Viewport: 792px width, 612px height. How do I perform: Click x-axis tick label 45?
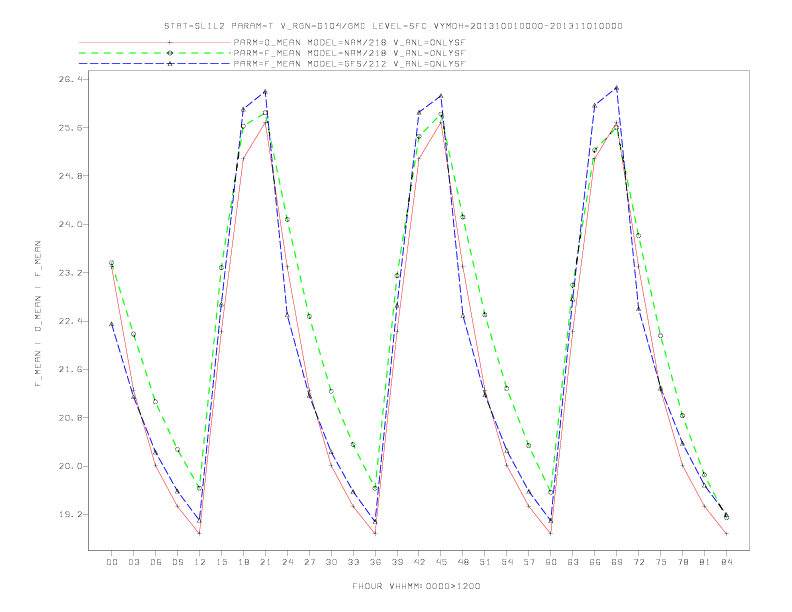point(441,562)
